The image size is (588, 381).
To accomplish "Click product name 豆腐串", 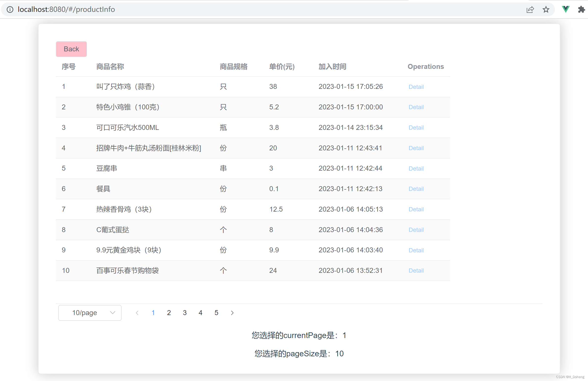I will point(107,168).
